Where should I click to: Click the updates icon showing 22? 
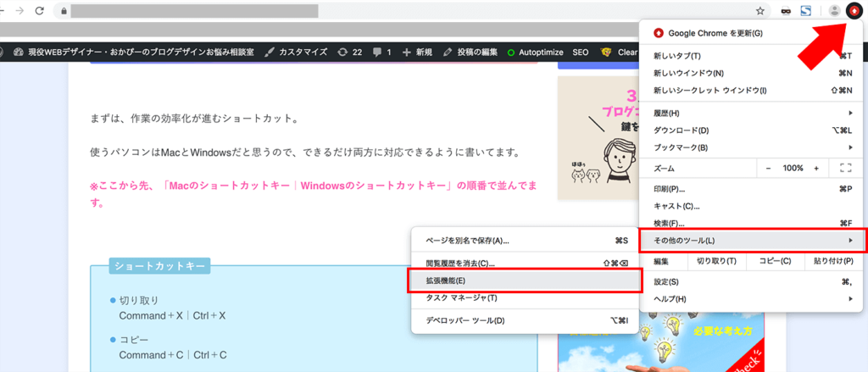(342, 52)
